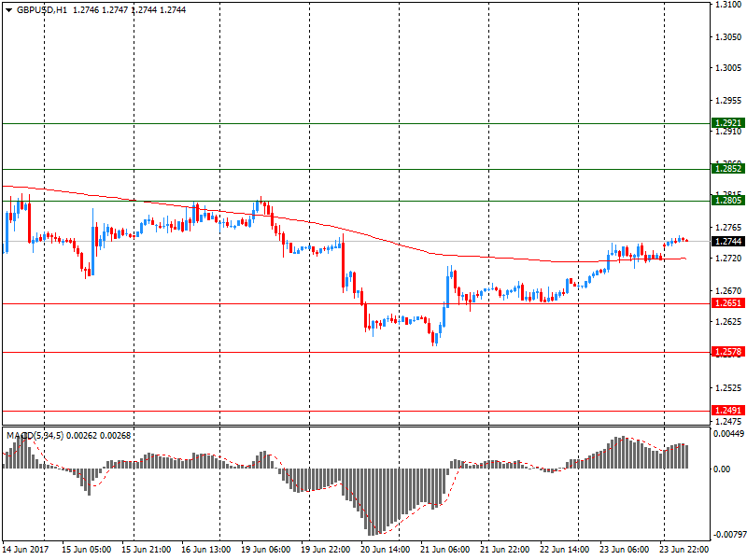Click the 0.00449 MACD scale value

coord(728,434)
